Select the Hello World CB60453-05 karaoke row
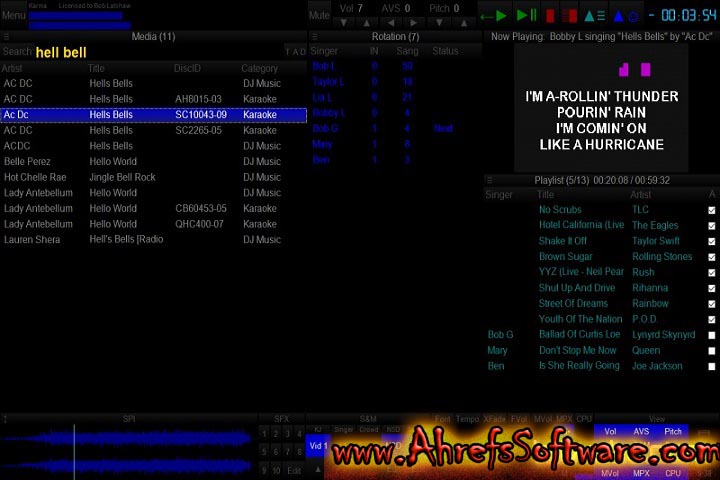This screenshot has height=480, width=720. (153, 208)
